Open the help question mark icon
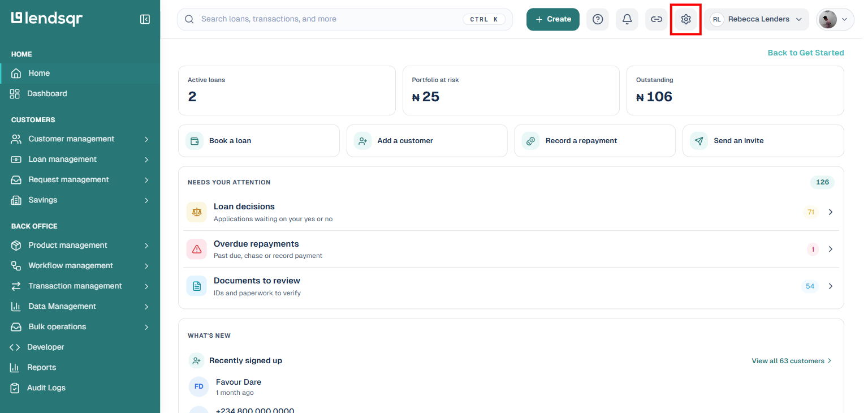868x413 pixels. point(598,19)
